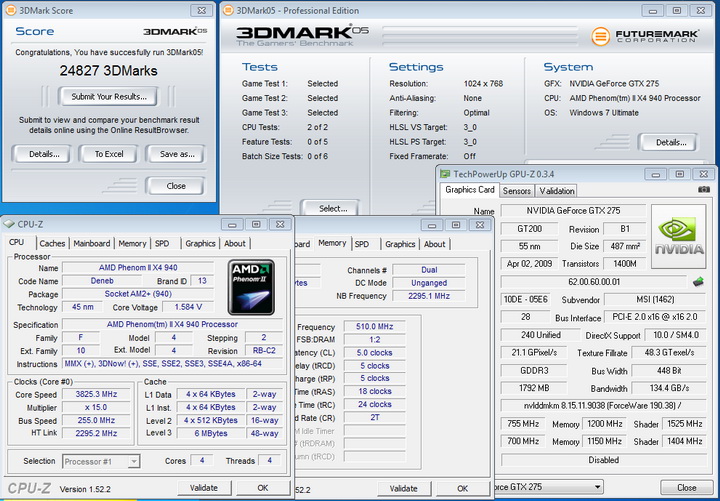The height and width of the screenshot is (501, 720).
Task: Click the Texture Fillrate value 48.3 GTexel/s
Action: [x=669, y=353]
